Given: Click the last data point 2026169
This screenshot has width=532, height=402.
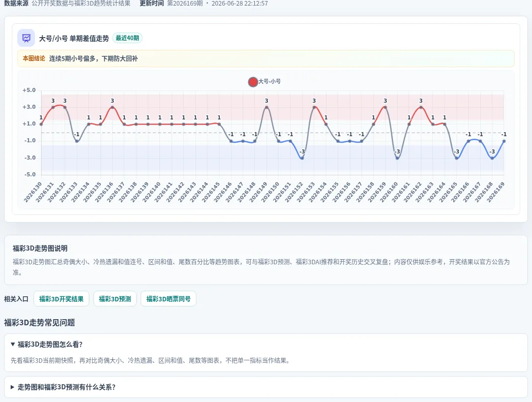Looking at the screenshot, I should coord(504,141).
